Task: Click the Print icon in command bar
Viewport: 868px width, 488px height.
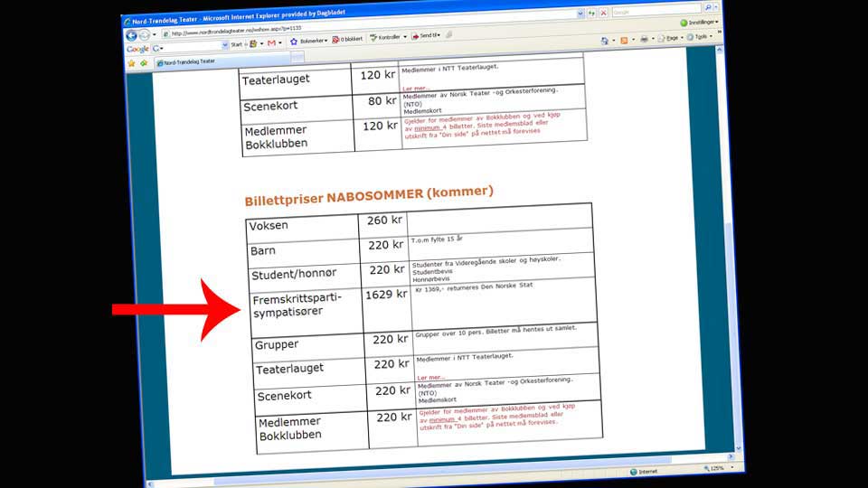Action: click(x=644, y=39)
